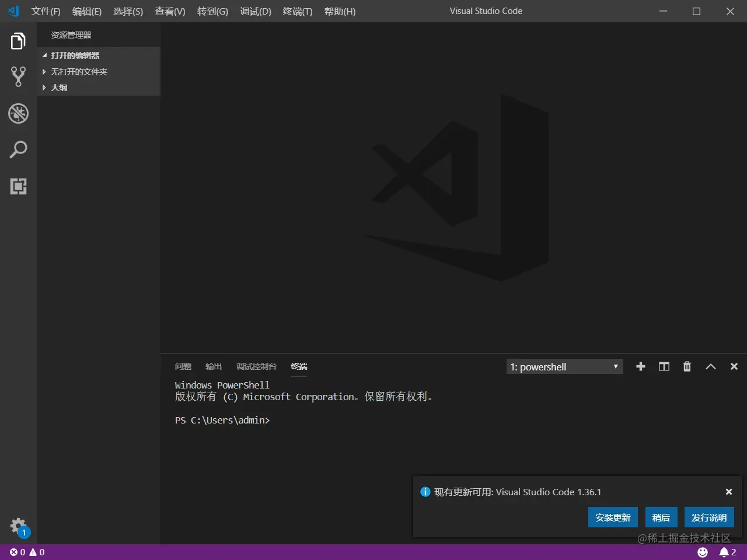Open the Manage gear menu
The height and width of the screenshot is (560, 747).
[x=19, y=527]
